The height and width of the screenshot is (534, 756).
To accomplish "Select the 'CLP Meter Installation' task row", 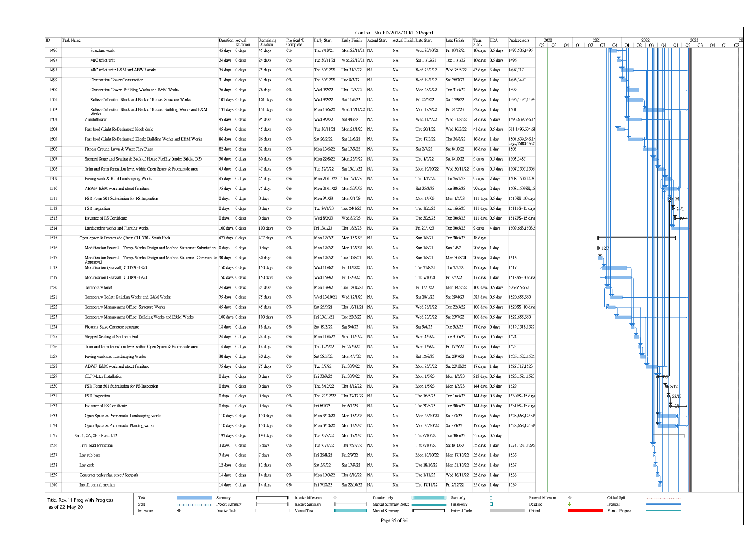I will (103, 376).
